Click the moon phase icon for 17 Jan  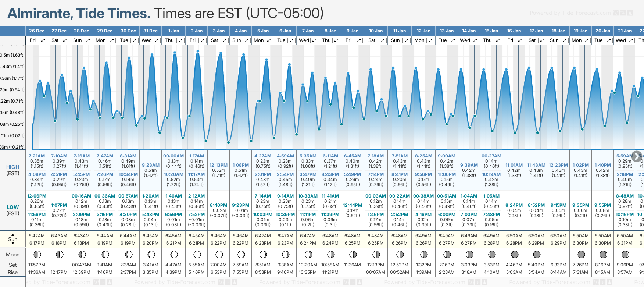click(537, 255)
